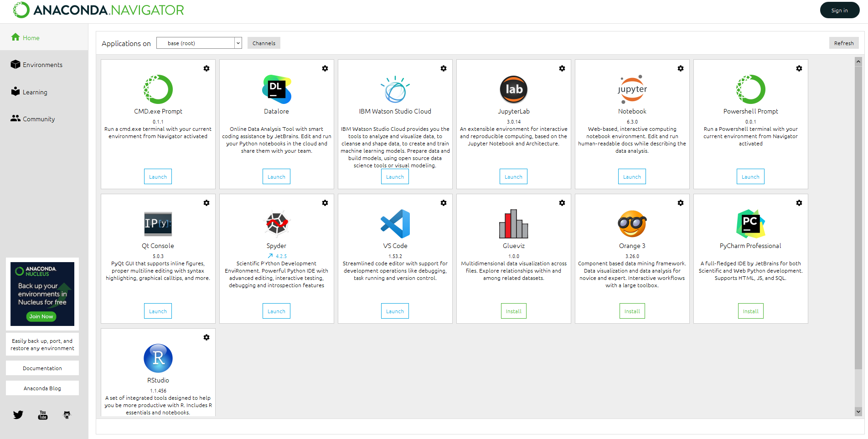Open the GitHub octocat link icon
Screen dimensions: 868x439
click(x=67, y=415)
